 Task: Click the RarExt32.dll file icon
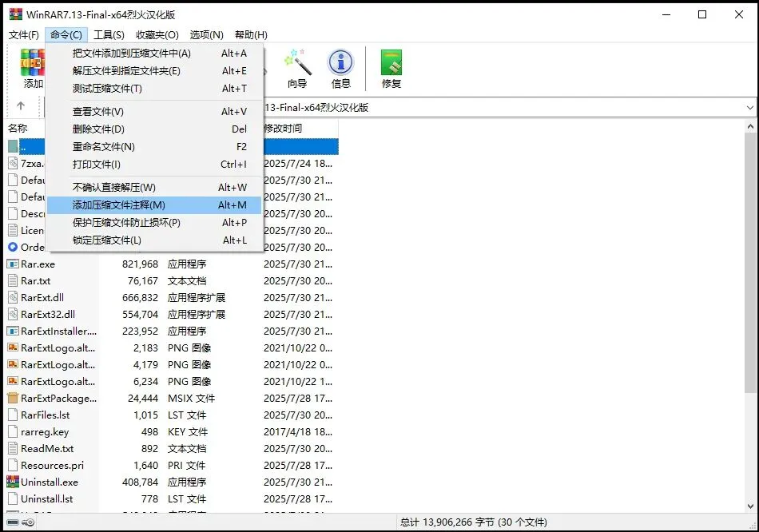[x=13, y=314]
